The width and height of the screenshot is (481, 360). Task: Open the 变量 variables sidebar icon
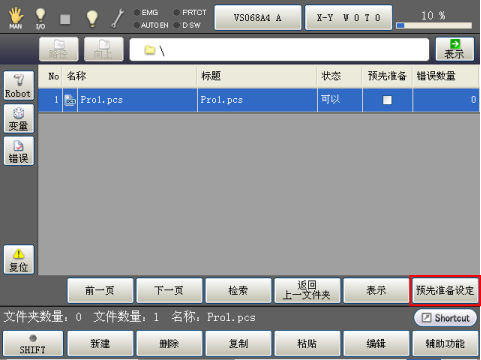point(19,119)
